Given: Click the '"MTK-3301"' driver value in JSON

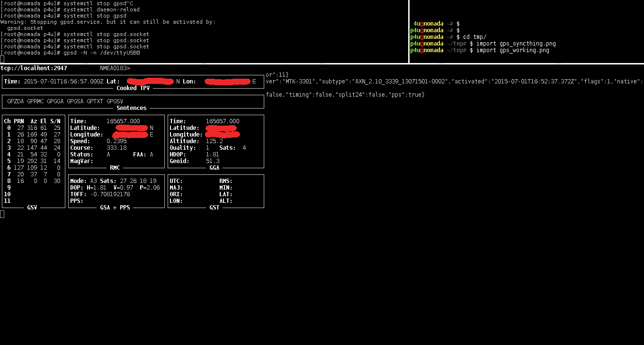Looking at the screenshot, I should pyautogui.click(x=299, y=82).
